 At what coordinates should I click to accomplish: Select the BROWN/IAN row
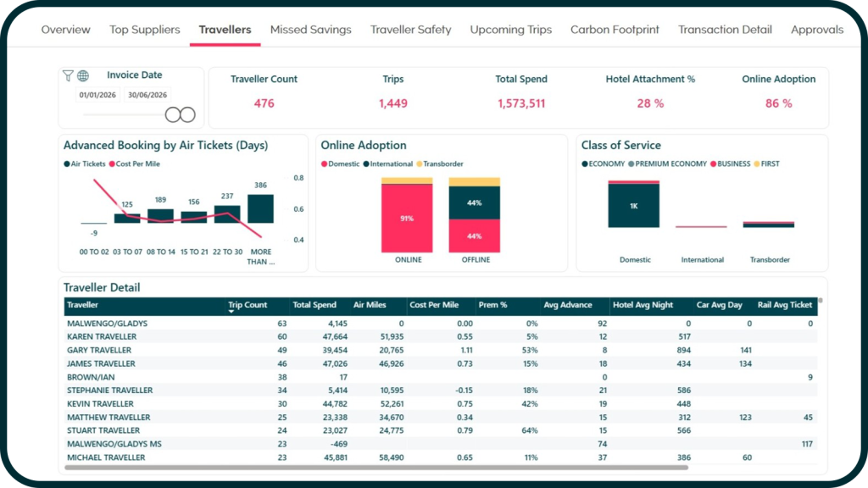click(x=441, y=377)
